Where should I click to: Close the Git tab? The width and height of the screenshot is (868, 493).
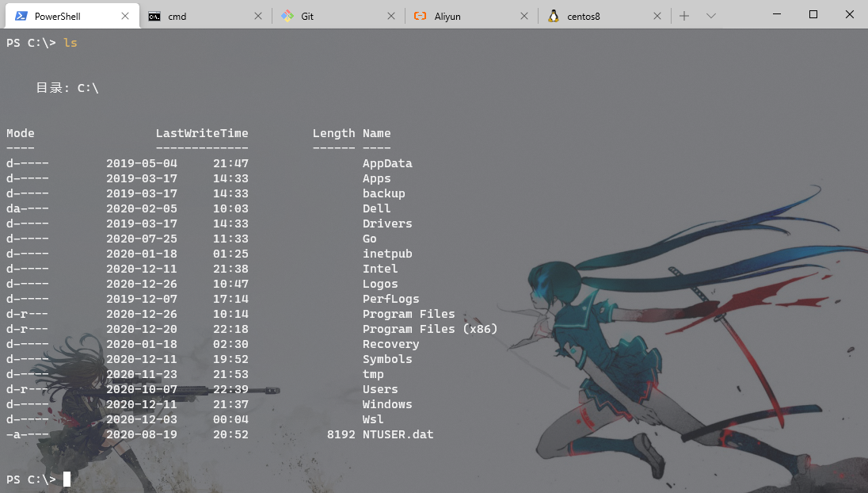[x=390, y=16]
